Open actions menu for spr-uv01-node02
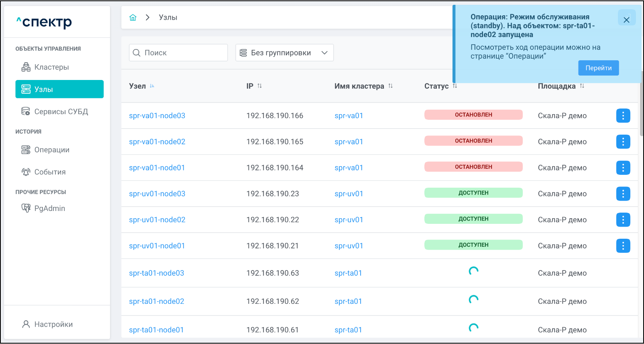644x344 pixels. coord(623,220)
